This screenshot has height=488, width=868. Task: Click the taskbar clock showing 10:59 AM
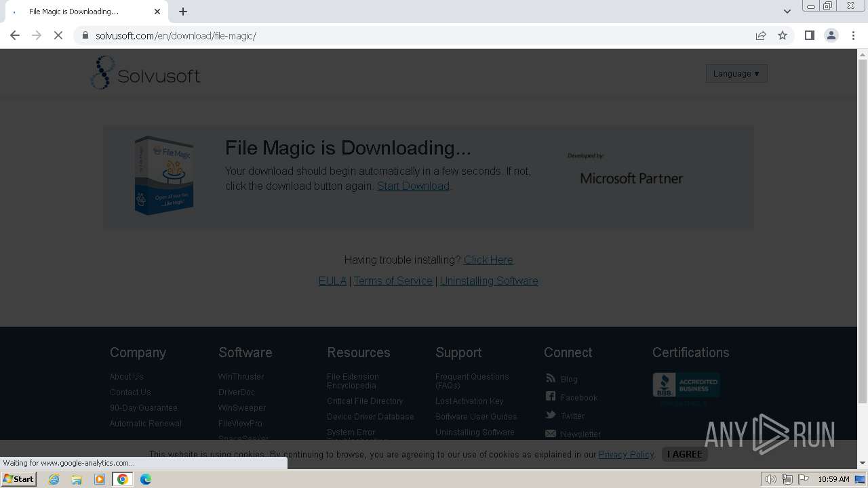click(x=833, y=479)
